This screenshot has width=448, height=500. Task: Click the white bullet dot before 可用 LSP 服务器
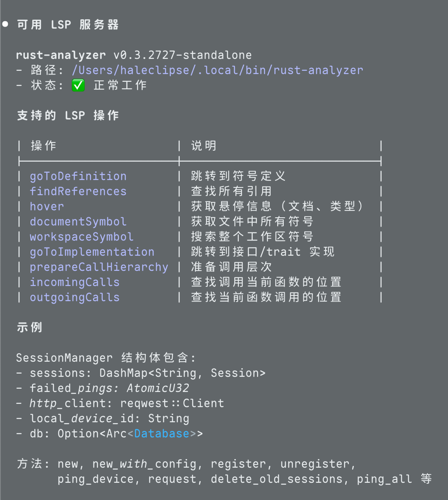point(5,24)
